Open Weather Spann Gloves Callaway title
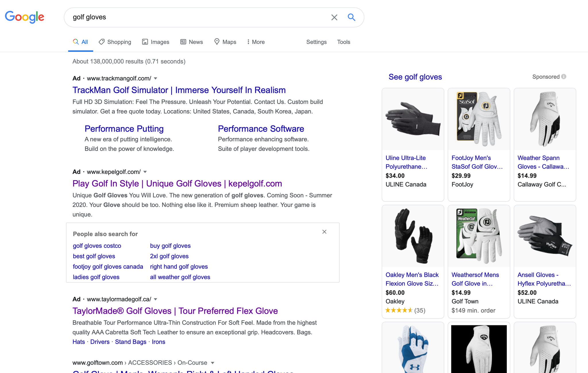The width and height of the screenshot is (588, 373). pyautogui.click(x=543, y=162)
